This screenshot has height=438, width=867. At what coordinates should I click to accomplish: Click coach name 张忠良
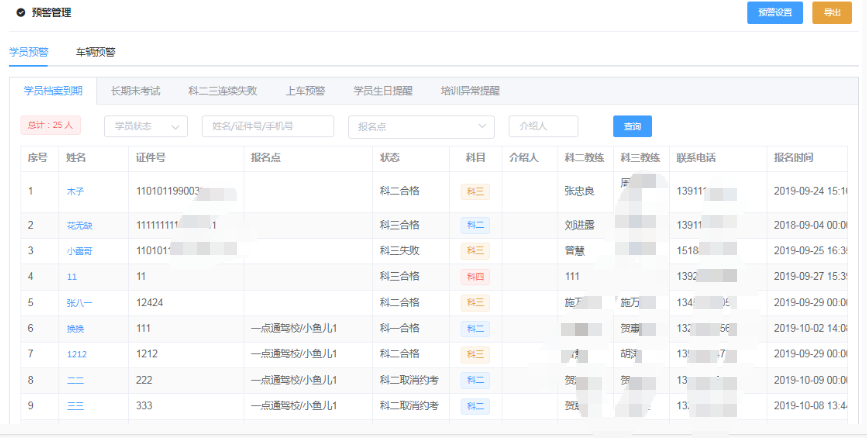(579, 191)
